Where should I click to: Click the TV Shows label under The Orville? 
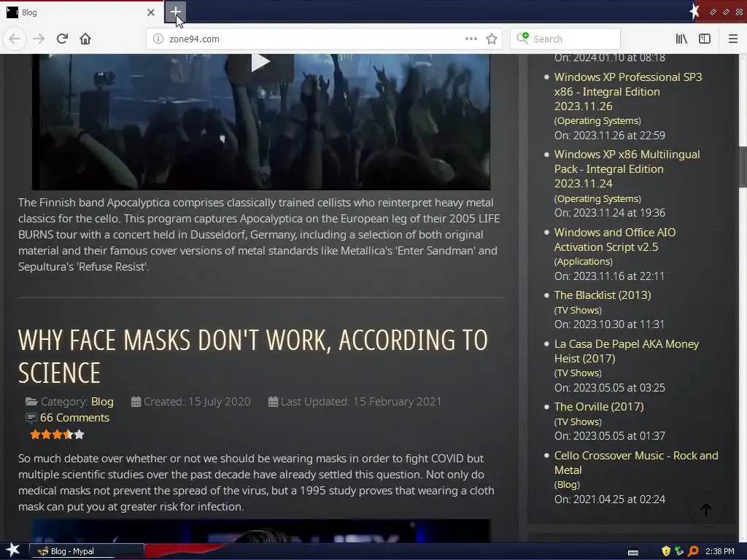click(578, 421)
